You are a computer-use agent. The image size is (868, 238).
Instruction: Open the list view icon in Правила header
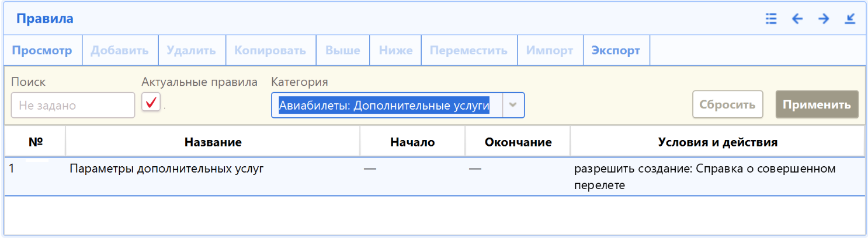771,19
